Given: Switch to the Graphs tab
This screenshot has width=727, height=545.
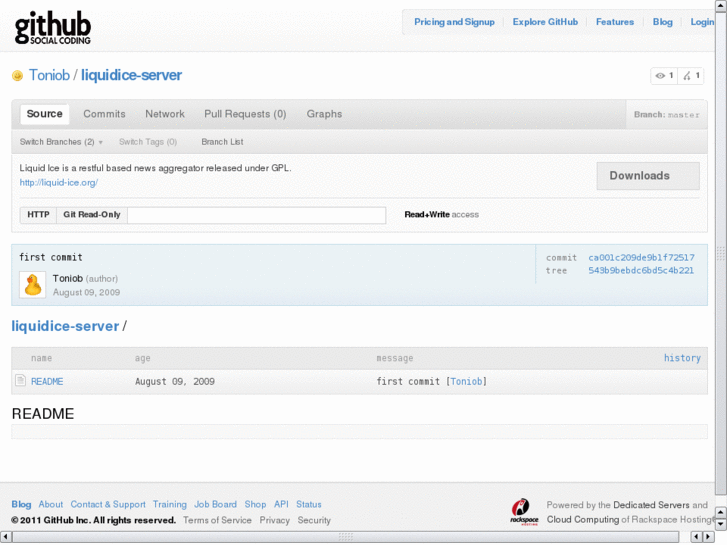Looking at the screenshot, I should click(324, 114).
